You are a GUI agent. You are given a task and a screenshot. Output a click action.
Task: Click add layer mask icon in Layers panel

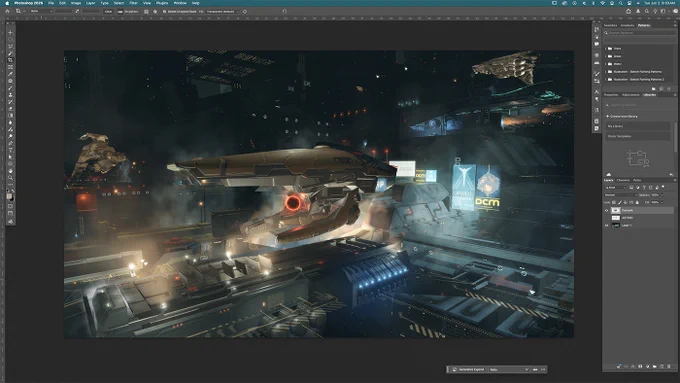640,367
